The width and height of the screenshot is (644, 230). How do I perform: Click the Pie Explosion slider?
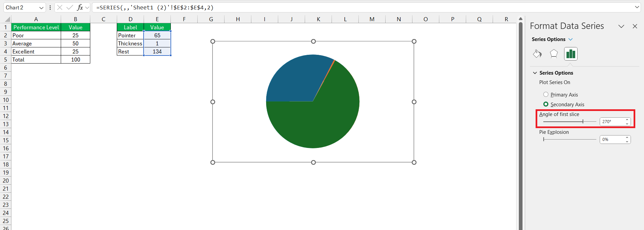point(570,139)
